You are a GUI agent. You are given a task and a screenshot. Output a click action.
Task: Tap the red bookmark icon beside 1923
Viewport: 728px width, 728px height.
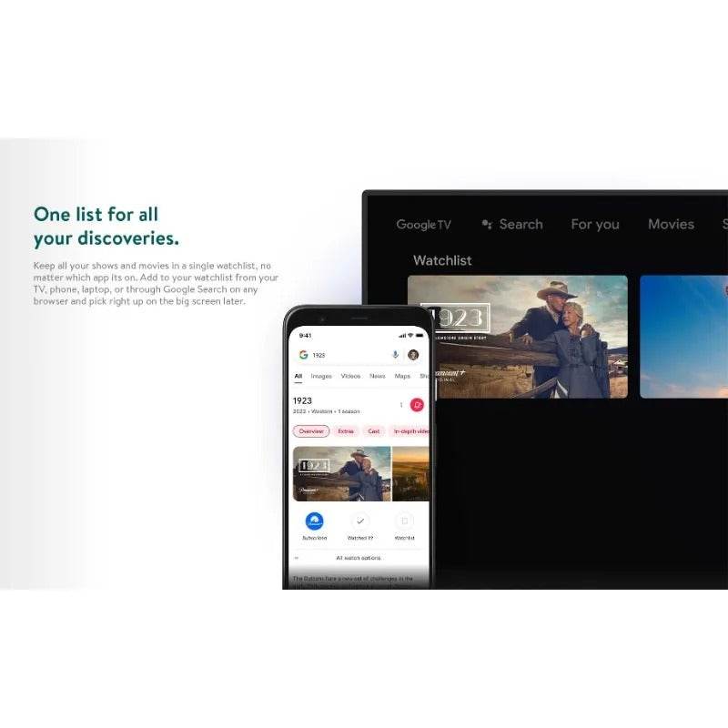417,405
